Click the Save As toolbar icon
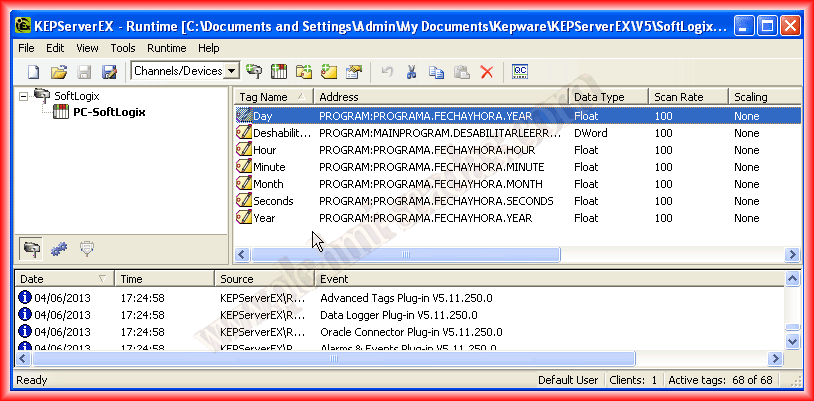 pos(110,71)
